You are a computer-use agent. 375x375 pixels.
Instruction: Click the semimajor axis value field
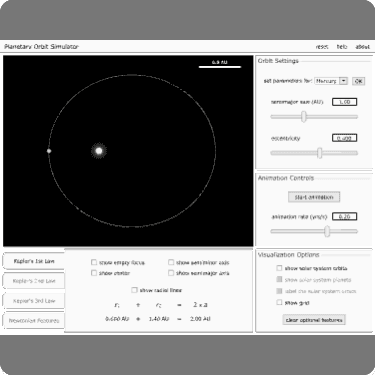coord(344,102)
